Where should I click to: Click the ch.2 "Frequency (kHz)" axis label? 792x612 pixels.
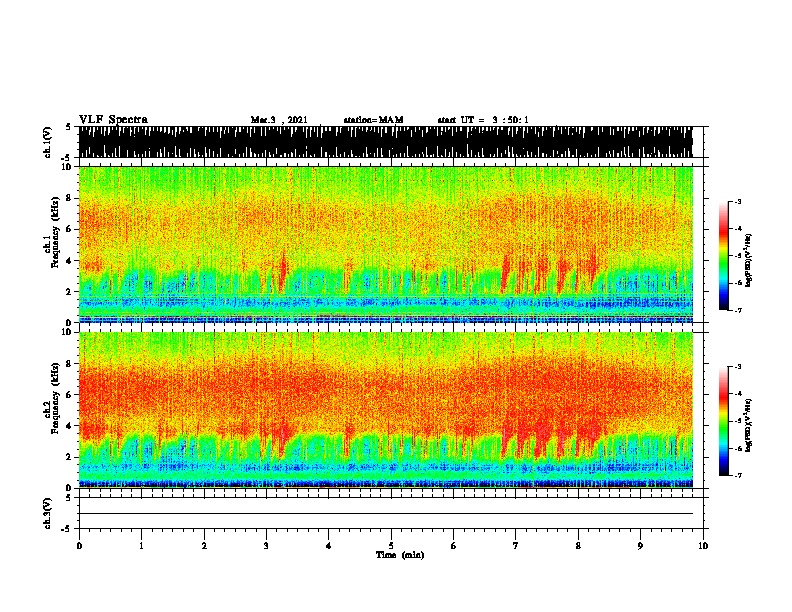[x=55, y=398]
